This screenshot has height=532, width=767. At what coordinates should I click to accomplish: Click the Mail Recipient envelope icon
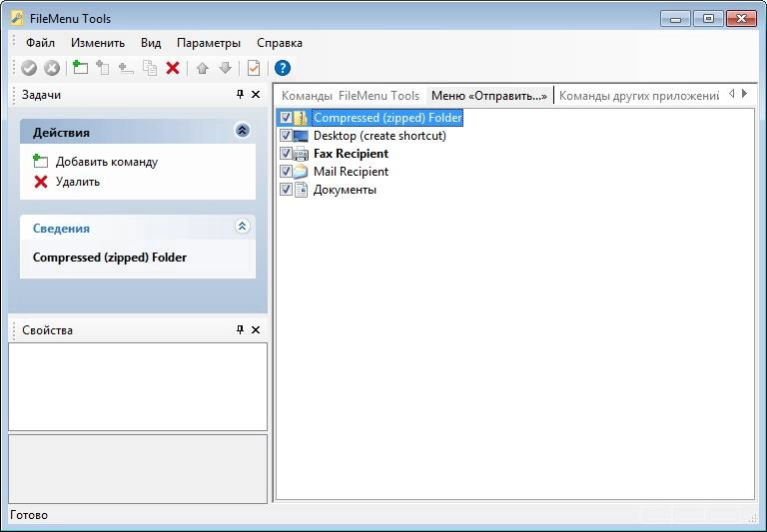(301, 172)
